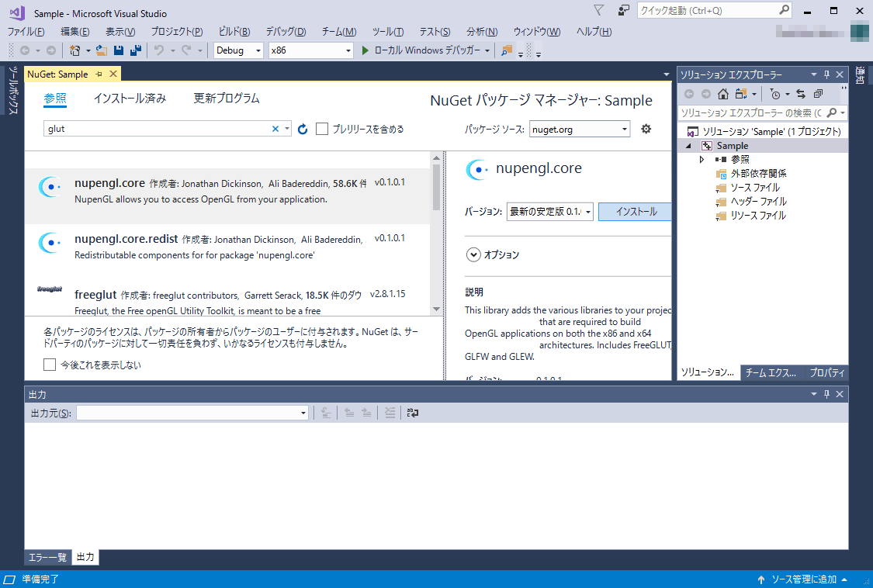Toggle word wrap icon in output panel

pyautogui.click(x=413, y=413)
